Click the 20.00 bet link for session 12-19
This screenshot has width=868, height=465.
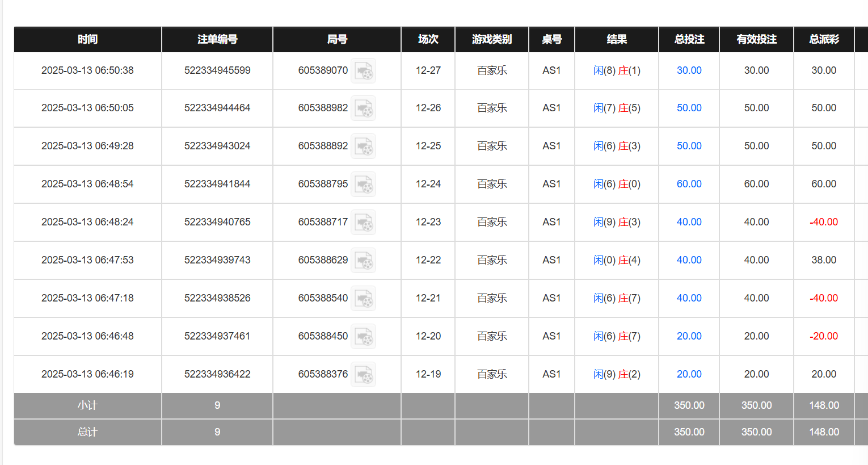(x=689, y=374)
